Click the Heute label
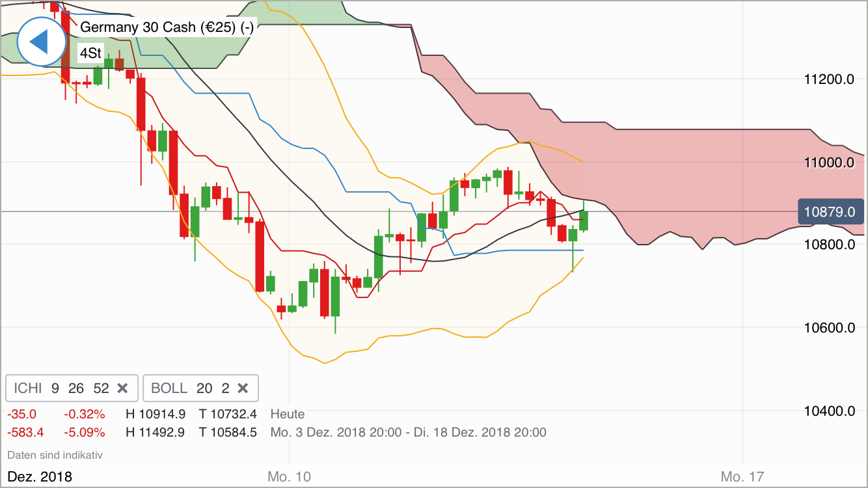 tap(286, 414)
